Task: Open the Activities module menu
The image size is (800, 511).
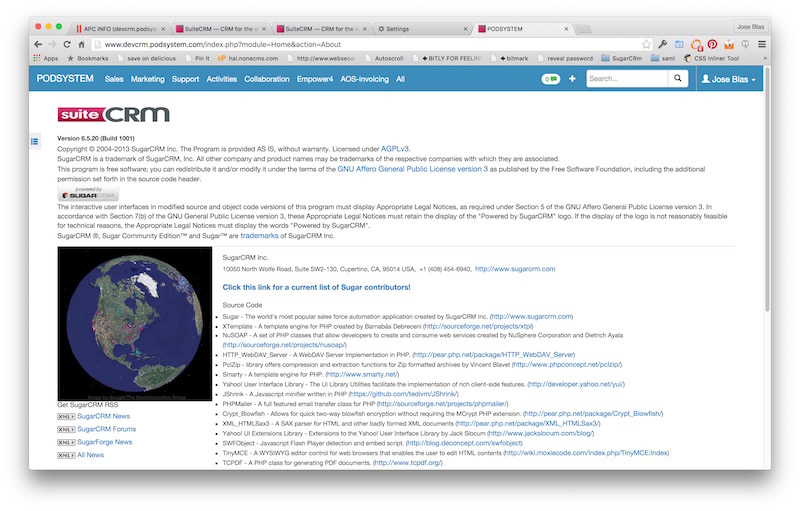Action: [221, 79]
